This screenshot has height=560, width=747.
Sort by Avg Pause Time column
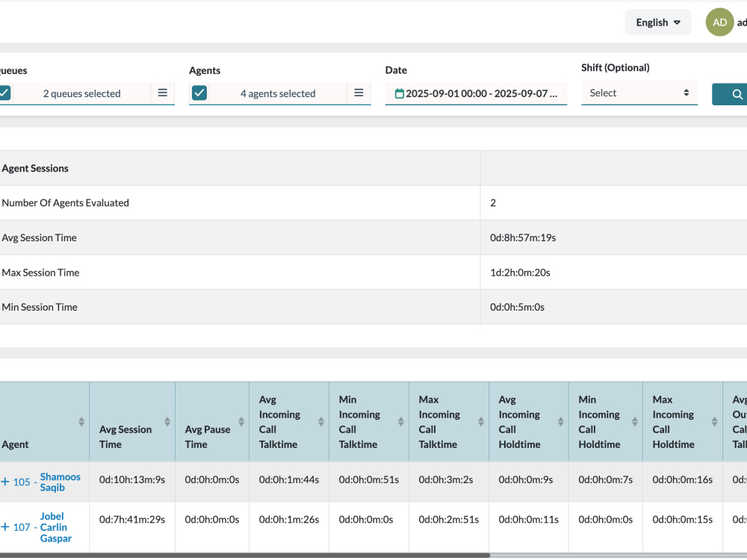241,421
